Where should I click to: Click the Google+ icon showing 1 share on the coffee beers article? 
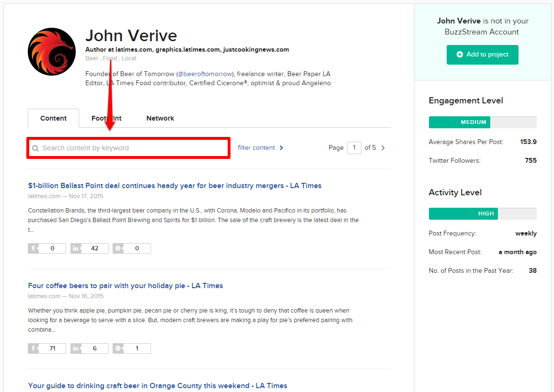pyautogui.click(x=118, y=348)
